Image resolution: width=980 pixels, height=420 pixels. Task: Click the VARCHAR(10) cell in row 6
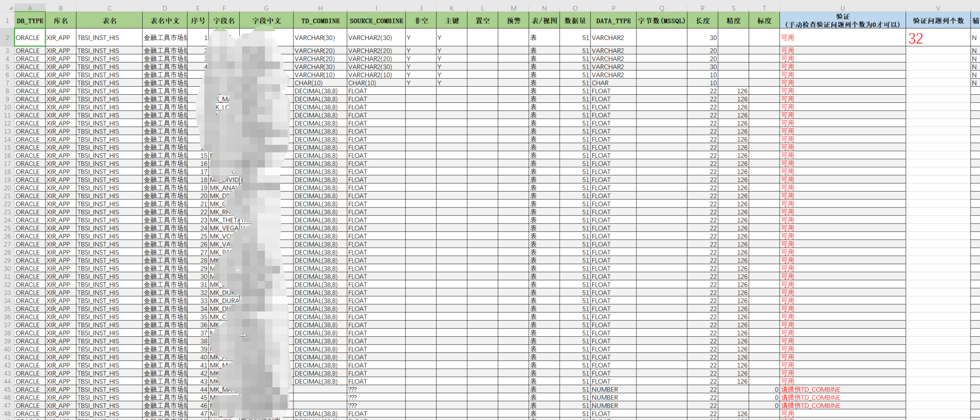pos(320,74)
